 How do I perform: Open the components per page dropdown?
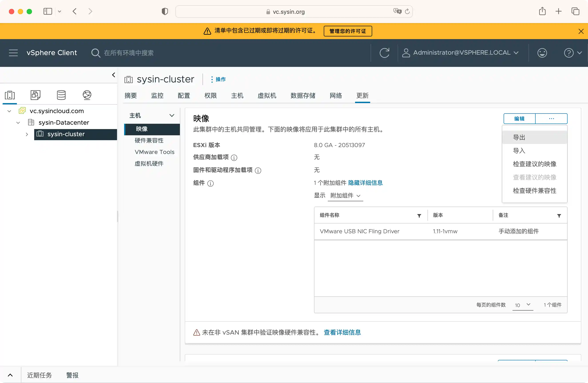click(x=523, y=305)
